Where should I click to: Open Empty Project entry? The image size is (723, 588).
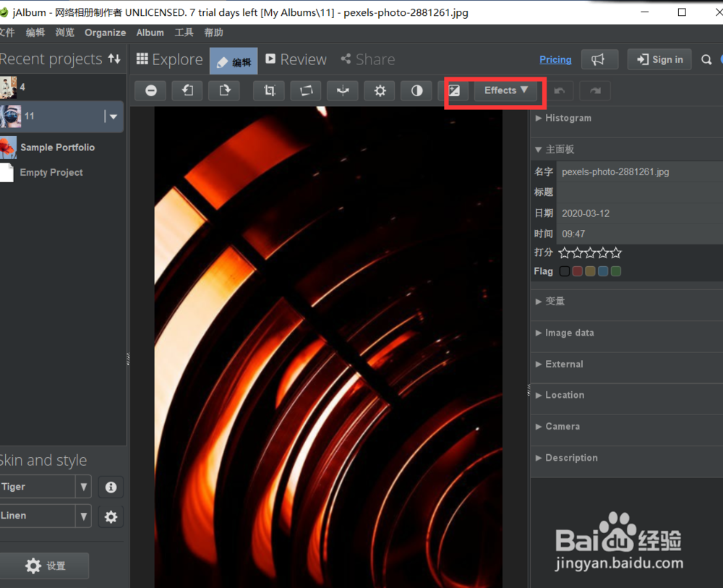pos(51,172)
